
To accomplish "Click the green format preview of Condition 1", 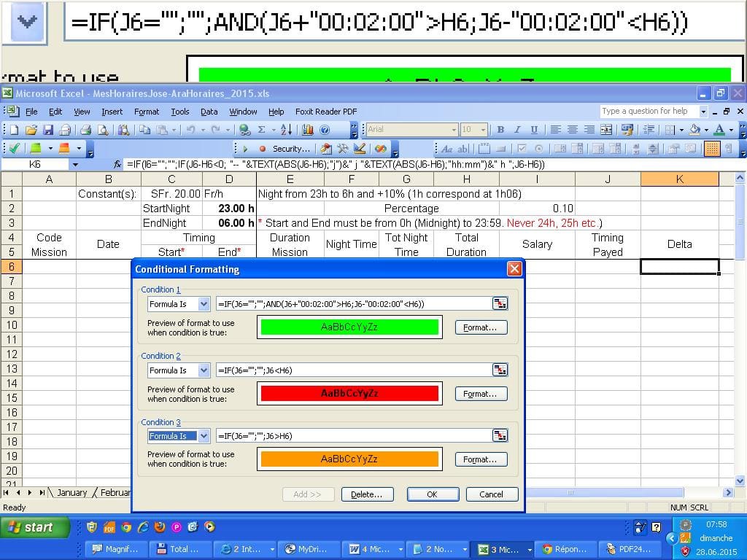I will pyautogui.click(x=349, y=327).
